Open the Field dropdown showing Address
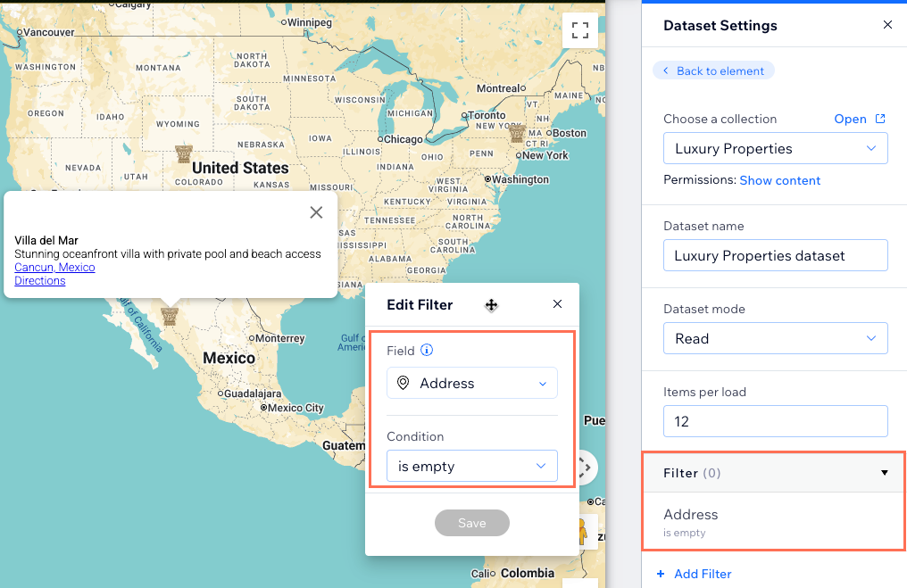907x588 pixels. pos(471,384)
